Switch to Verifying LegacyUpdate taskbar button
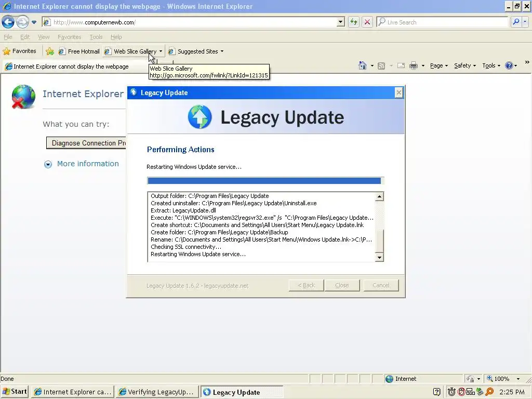Screen dimensions: 532x399 pos(157,392)
